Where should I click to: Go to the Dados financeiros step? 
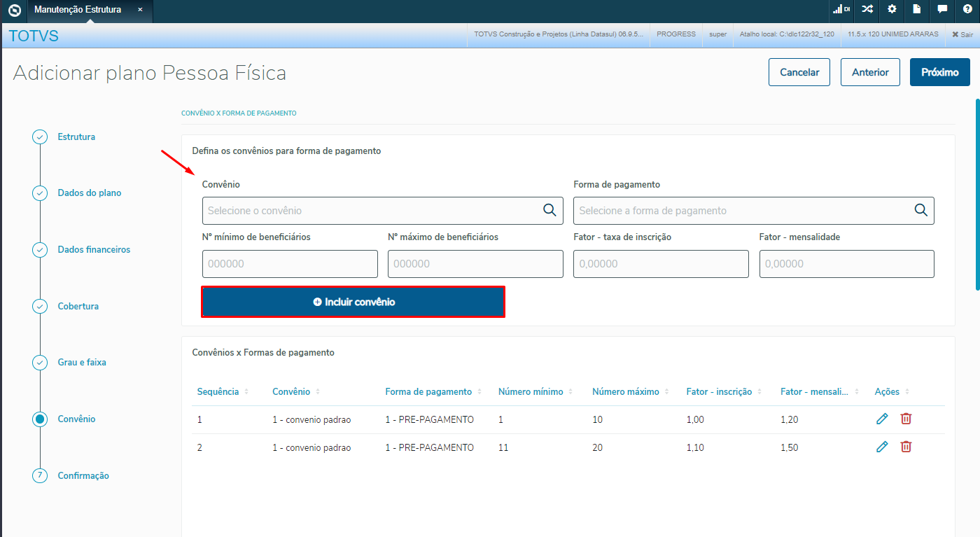pyautogui.click(x=94, y=249)
